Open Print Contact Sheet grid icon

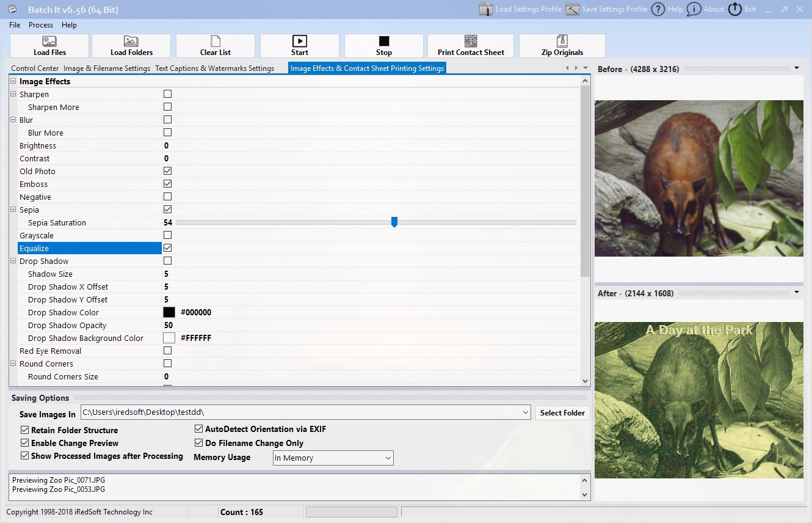pyautogui.click(x=471, y=41)
